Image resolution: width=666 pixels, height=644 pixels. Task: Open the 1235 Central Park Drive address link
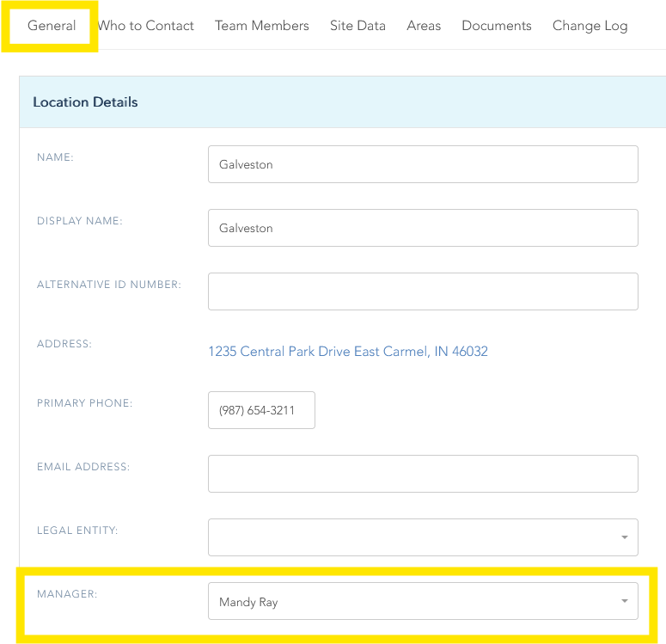pyautogui.click(x=348, y=352)
